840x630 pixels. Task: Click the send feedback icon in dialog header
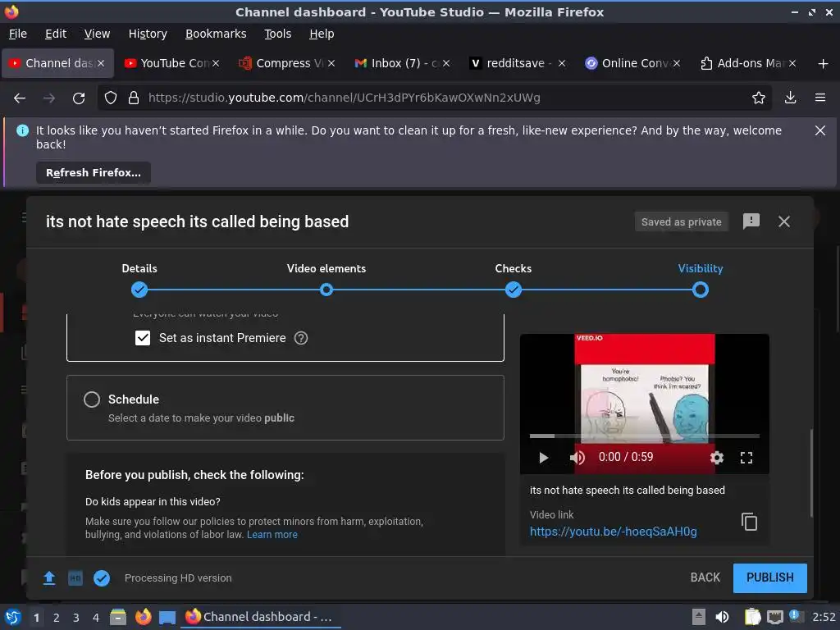coord(751,221)
